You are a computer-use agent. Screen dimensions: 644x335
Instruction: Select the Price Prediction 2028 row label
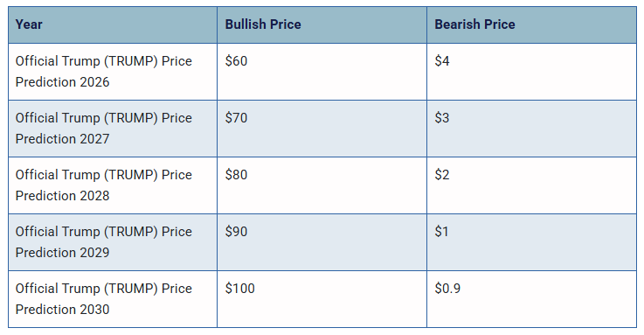(x=103, y=185)
